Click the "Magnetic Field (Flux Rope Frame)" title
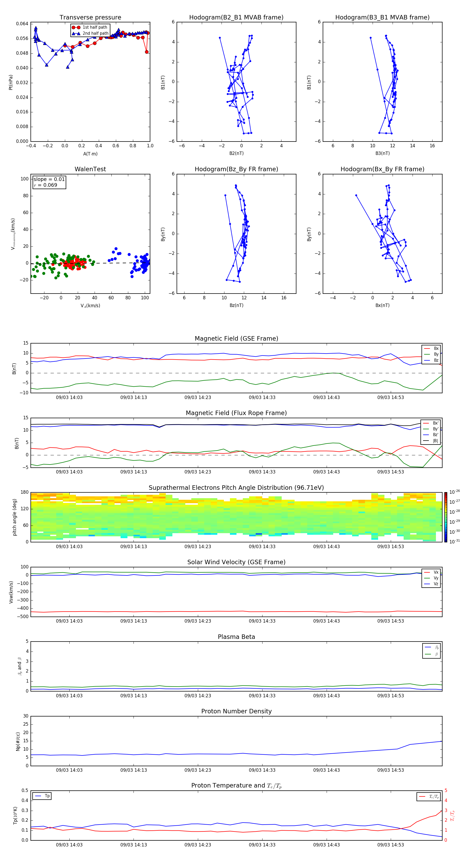This screenshot has width=473, height=868. [236, 413]
